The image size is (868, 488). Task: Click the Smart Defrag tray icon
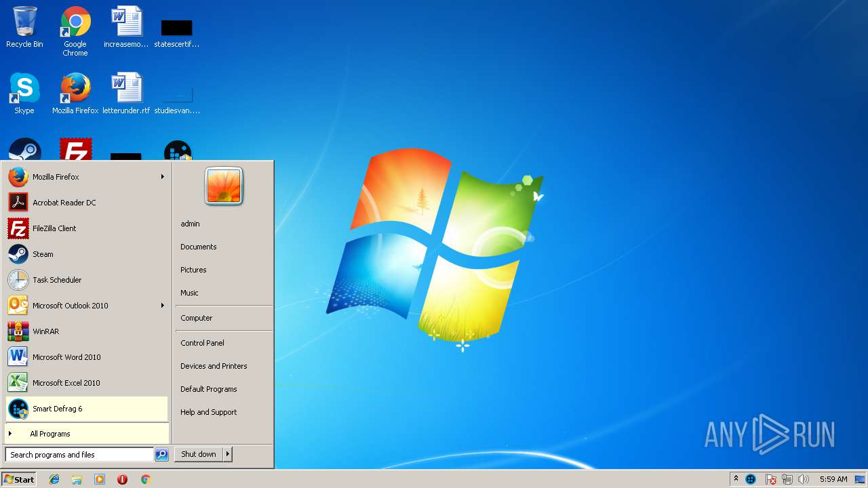(751, 479)
